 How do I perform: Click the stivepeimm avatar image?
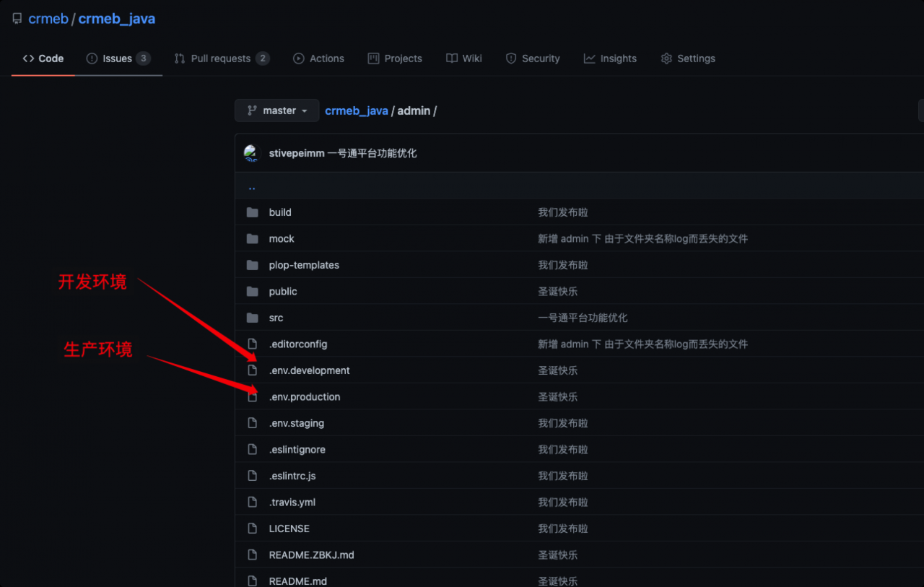[251, 153]
